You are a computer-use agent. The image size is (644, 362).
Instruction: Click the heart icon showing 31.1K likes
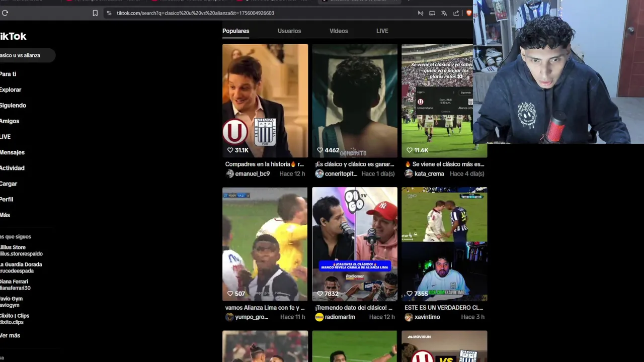(230, 150)
